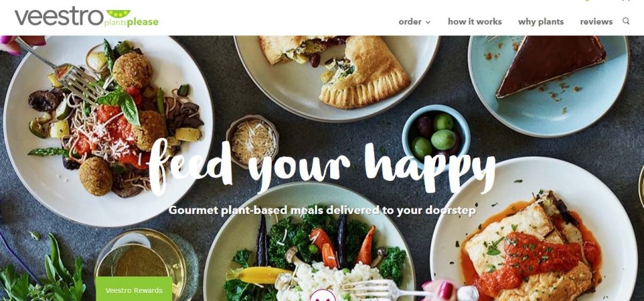
Task: Open the search magnifier icon
Action: [626, 21]
